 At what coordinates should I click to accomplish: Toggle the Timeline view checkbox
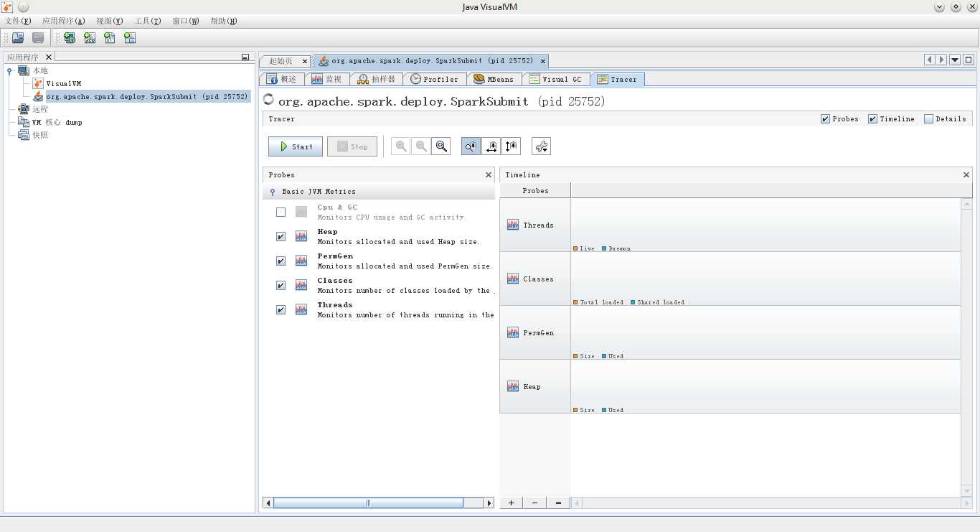872,119
